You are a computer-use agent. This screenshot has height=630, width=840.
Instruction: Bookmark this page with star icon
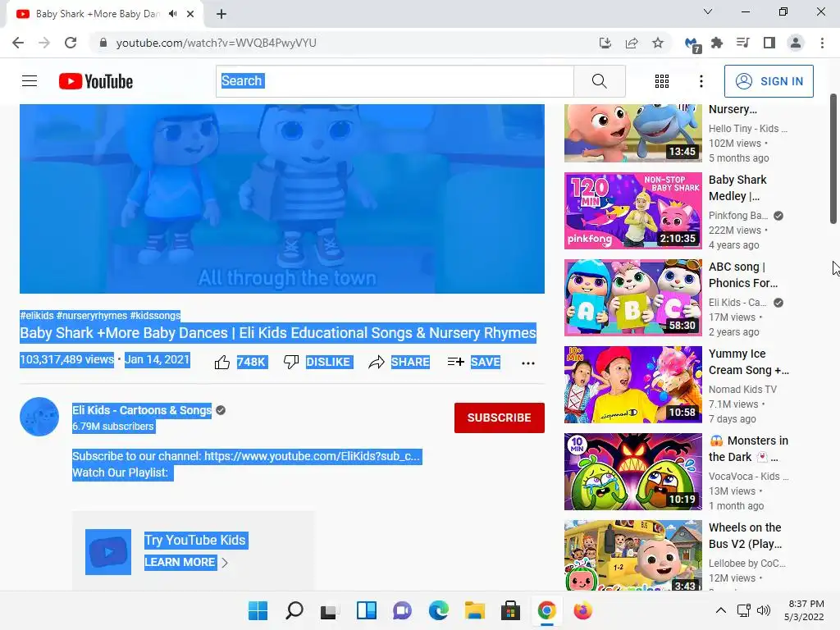pos(658,43)
